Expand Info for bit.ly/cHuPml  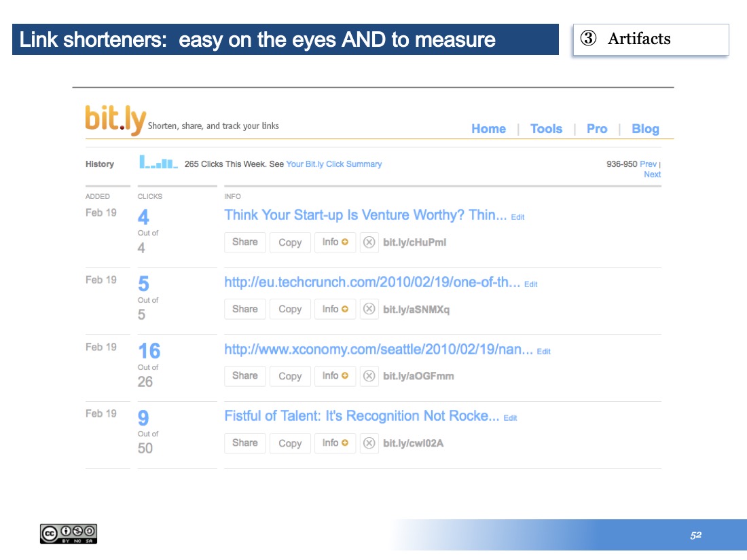click(x=335, y=242)
